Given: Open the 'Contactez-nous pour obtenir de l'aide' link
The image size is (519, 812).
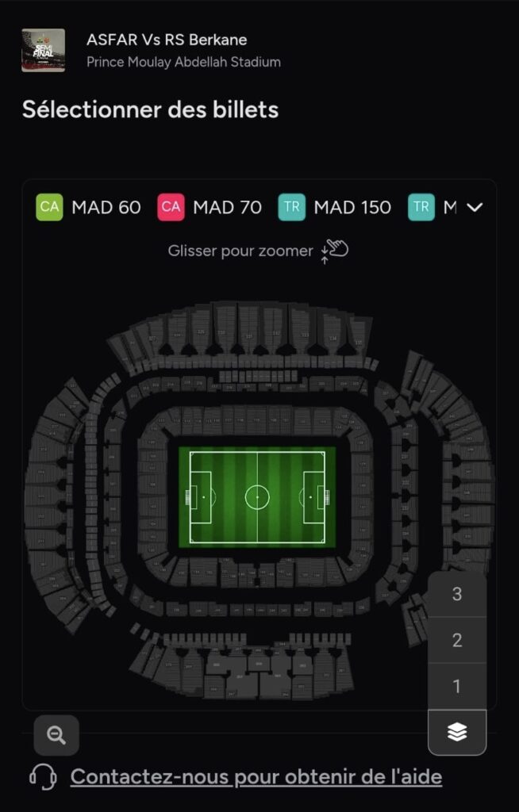Looking at the screenshot, I should 256,776.
